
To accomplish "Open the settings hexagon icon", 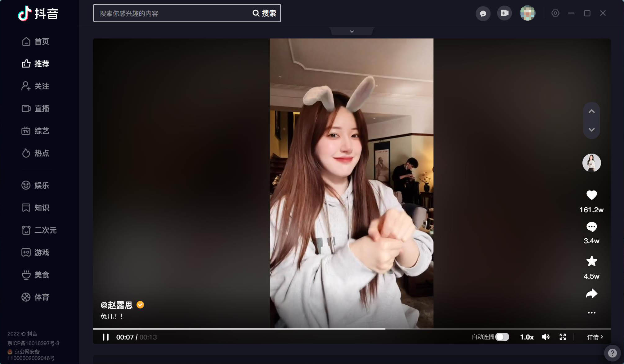I will (555, 13).
